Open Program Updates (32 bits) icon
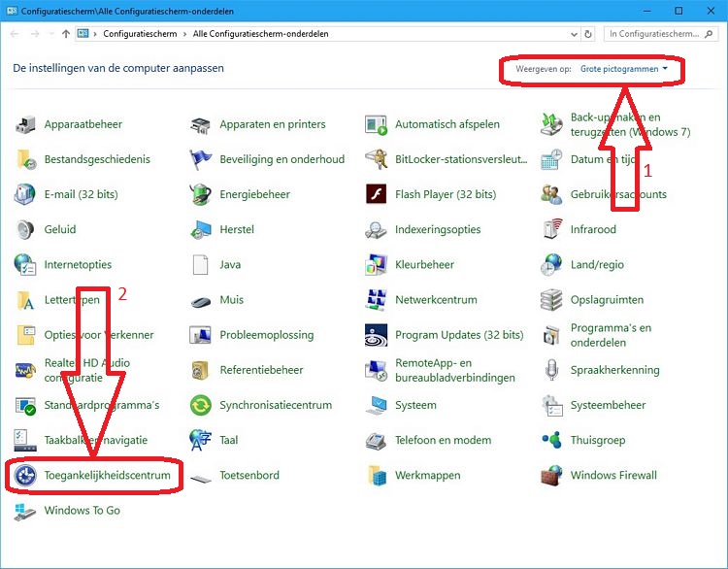This screenshot has height=569, width=728. 376,335
